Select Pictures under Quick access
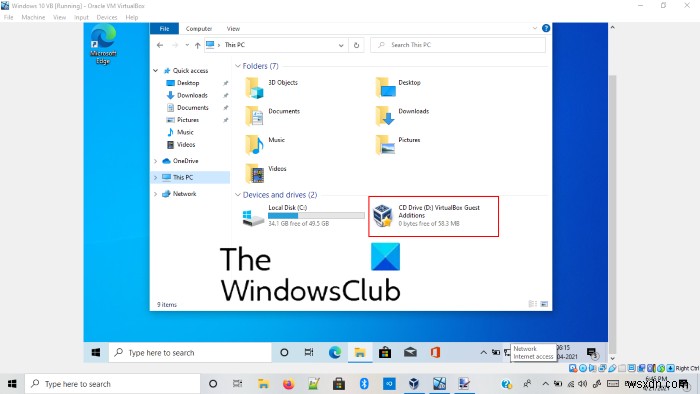 [188, 120]
